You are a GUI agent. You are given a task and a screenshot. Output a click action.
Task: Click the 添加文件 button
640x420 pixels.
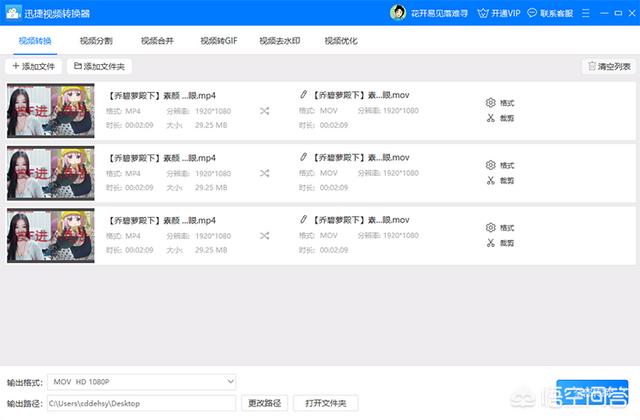pos(33,66)
